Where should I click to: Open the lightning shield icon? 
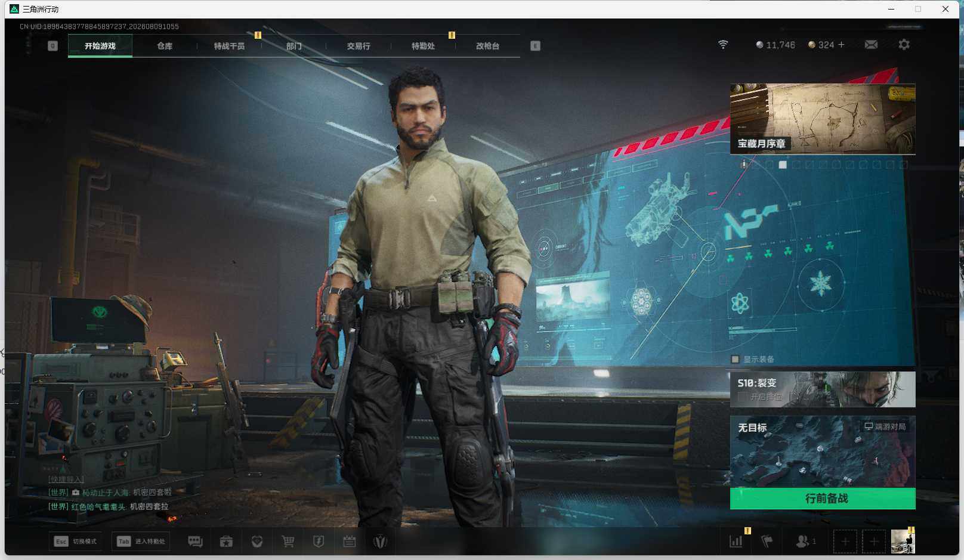tap(319, 542)
